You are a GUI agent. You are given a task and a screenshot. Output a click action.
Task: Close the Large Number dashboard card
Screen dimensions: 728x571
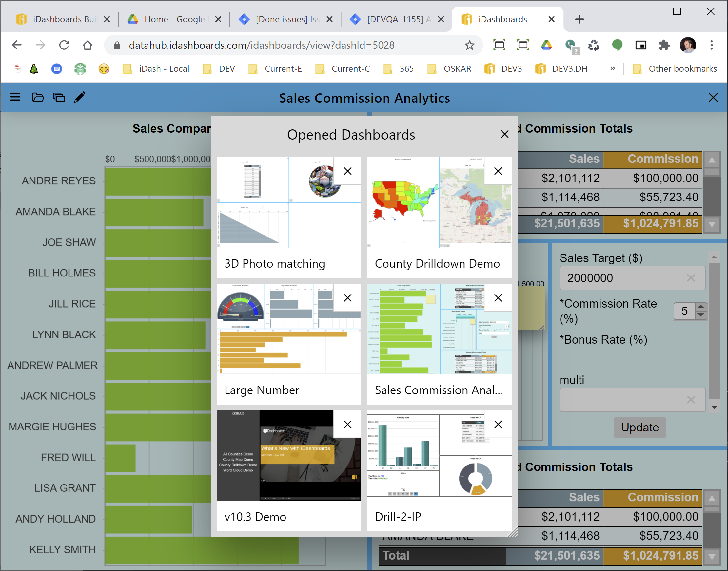347,298
